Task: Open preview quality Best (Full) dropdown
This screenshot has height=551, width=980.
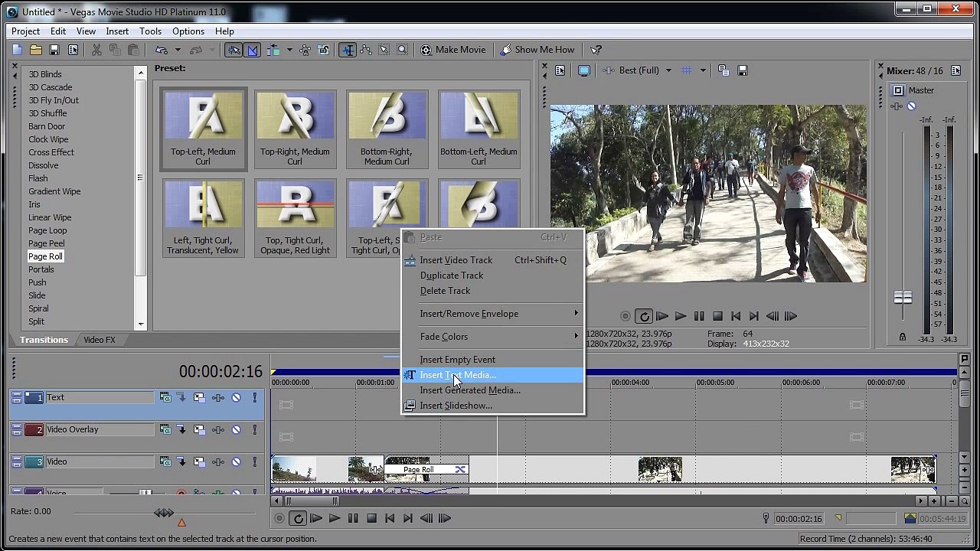Action: (668, 70)
